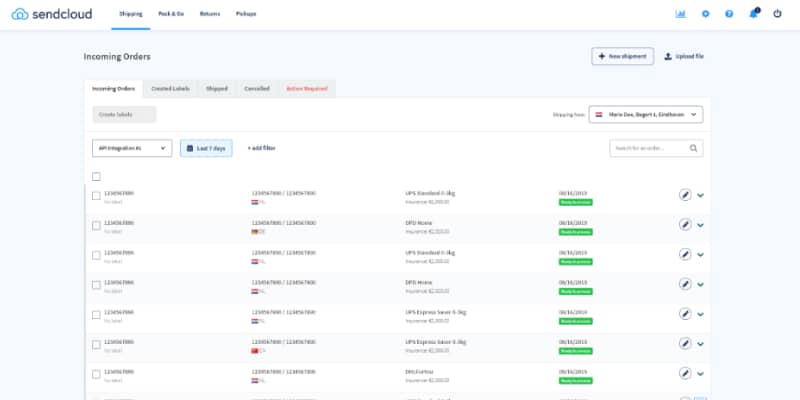Switch to the Created Labels tab
Image resolution: width=800 pixels, height=400 pixels.
click(x=170, y=88)
